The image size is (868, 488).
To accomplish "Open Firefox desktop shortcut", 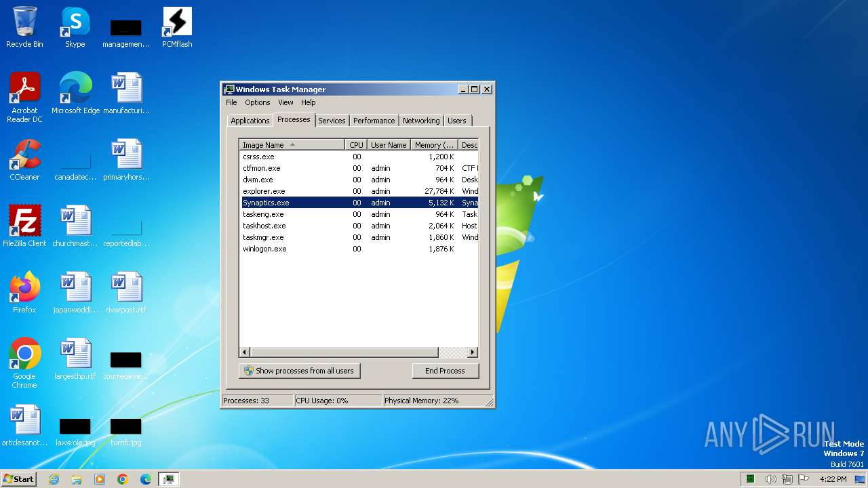I will tap(24, 293).
